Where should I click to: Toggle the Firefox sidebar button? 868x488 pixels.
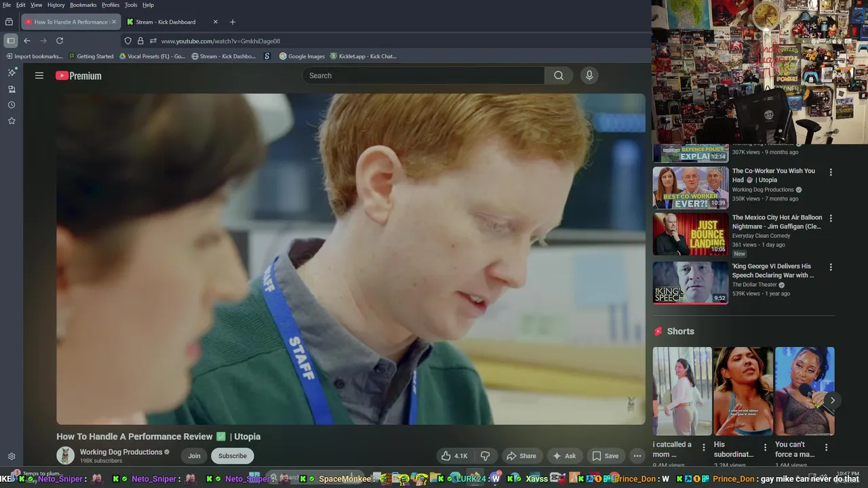(11, 41)
